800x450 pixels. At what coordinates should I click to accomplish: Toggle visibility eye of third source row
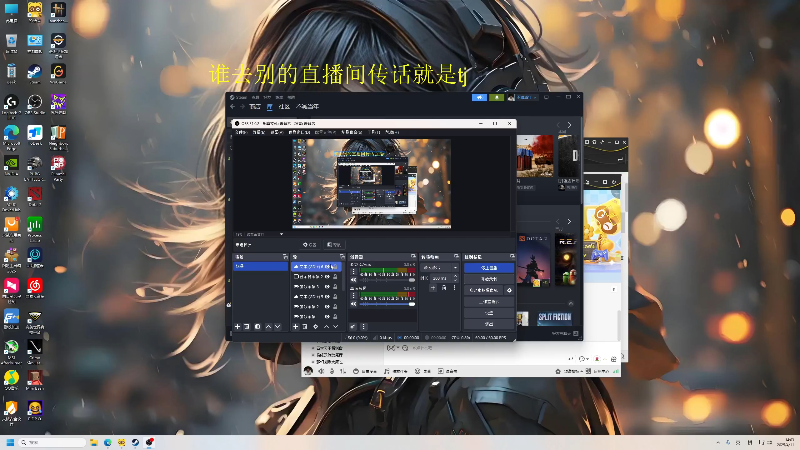328,286
